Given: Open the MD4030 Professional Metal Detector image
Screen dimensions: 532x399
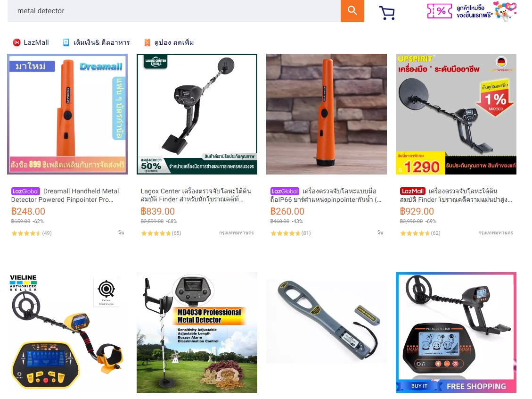Looking at the screenshot, I should click(x=197, y=332).
